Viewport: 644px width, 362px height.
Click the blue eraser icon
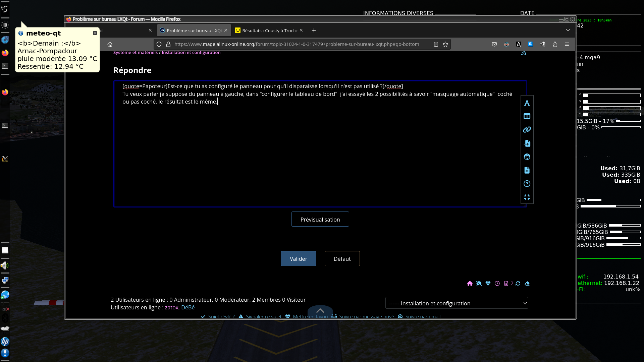(x=527, y=284)
